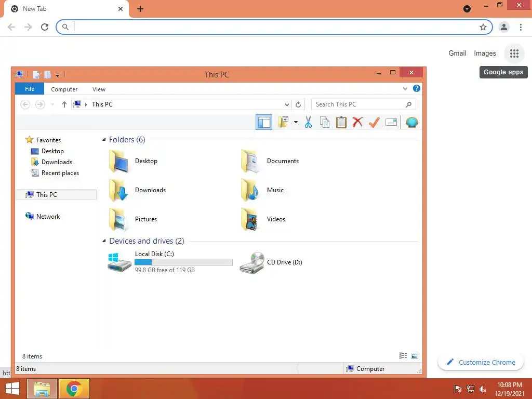
Task: Switch to details view layout button
Action: (403, 355)
